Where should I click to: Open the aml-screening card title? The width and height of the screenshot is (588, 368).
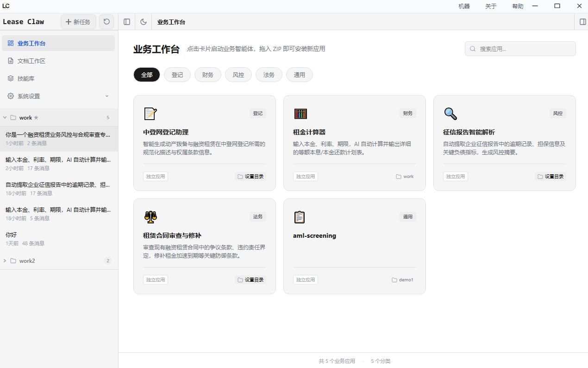tap(315, 235)
